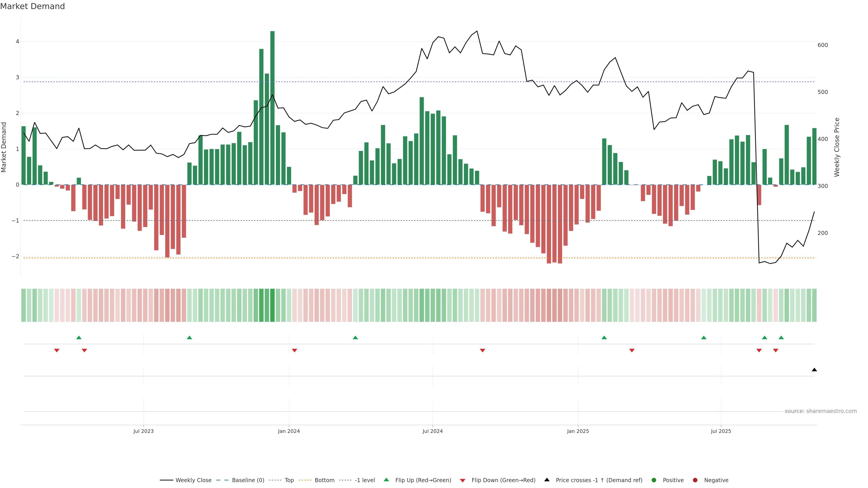This screenshot has width=868, height=488.
Task: Click the Weekly Close legend line icon
Action: pos(166,480)
